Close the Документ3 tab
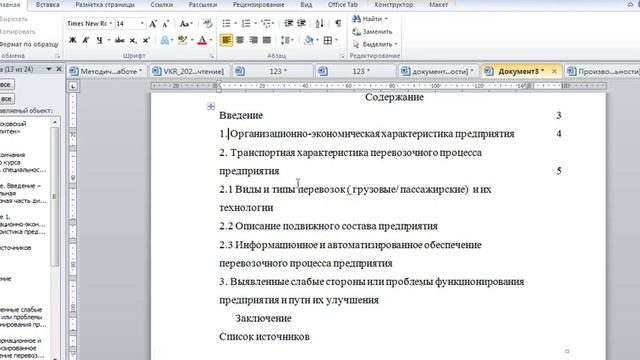The image size is (640, 360). coord(554,71)
